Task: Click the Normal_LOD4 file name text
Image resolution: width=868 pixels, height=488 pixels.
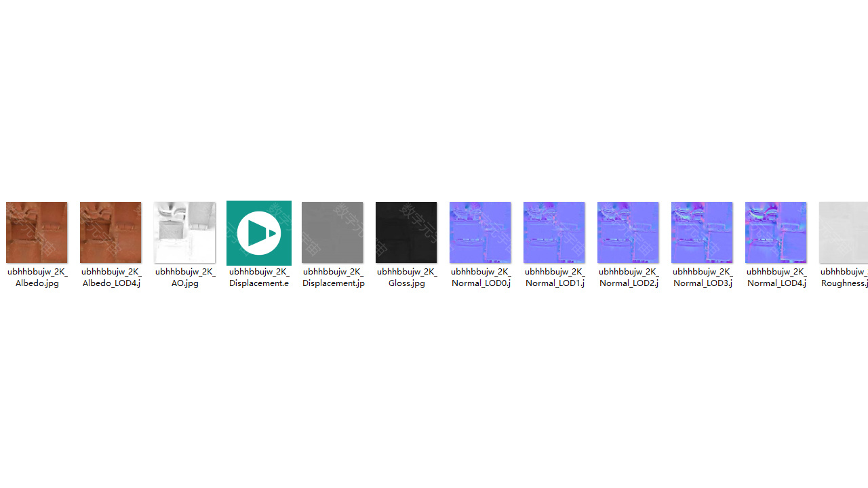Action: pos(776,277)
